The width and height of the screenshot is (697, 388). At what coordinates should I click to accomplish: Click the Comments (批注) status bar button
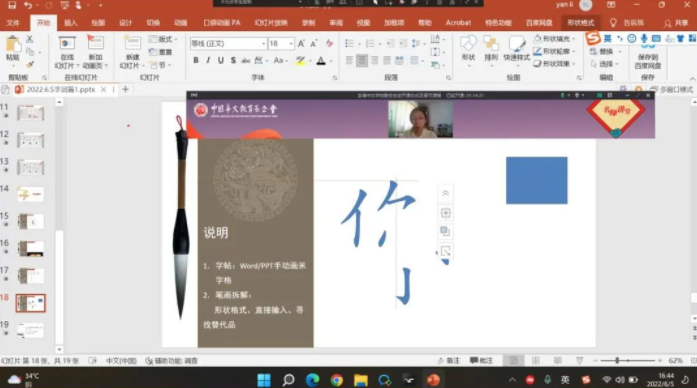(x=481, y=360)
